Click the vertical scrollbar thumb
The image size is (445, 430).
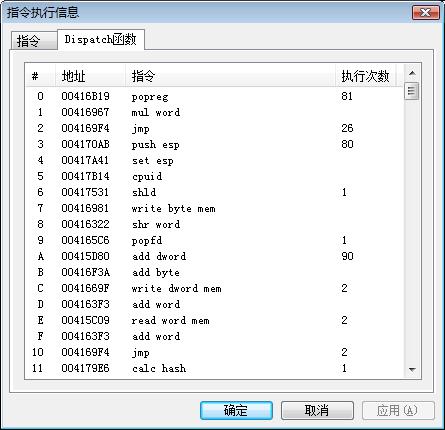[412, 91]
